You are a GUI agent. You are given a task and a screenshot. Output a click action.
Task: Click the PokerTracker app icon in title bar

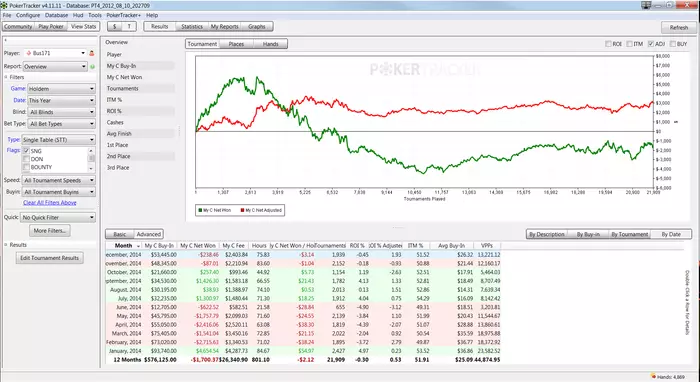pos(4,5)
